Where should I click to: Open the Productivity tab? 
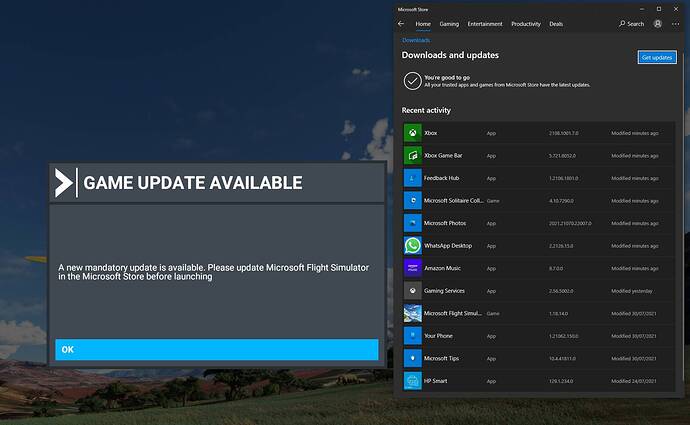pyautogui.click(x=525, y=24)
